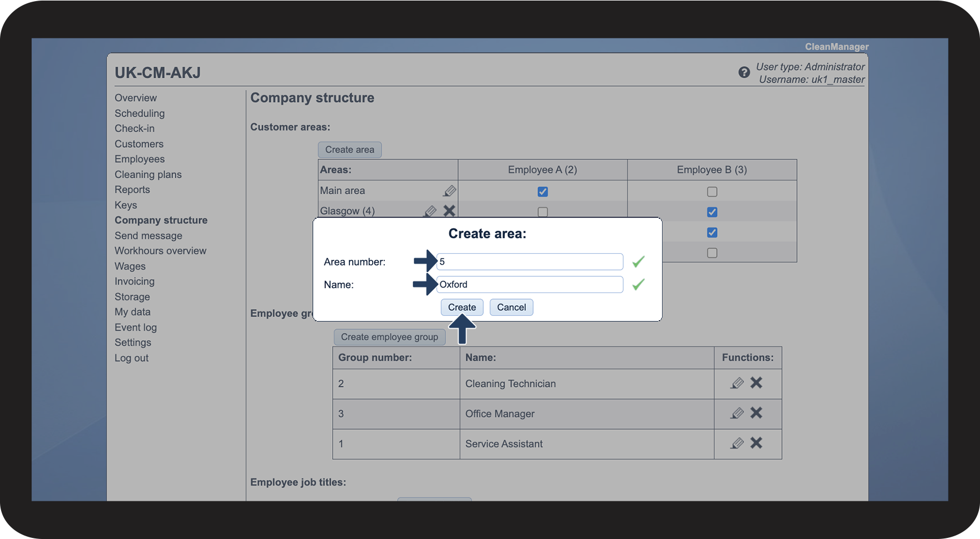The height and width of the screenshot is (539, 980).
Task: Toggle Employee B checkbox right of Create area title
Action: click(x=712, y=233)
